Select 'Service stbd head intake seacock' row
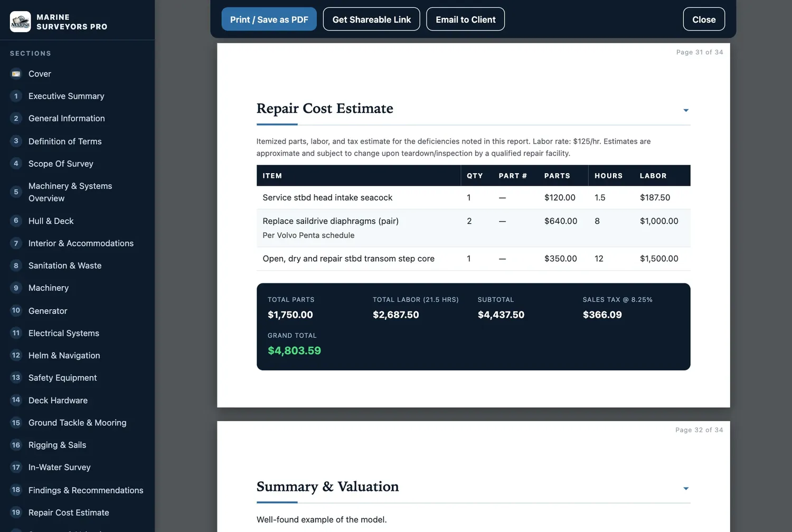 point(473,197)
